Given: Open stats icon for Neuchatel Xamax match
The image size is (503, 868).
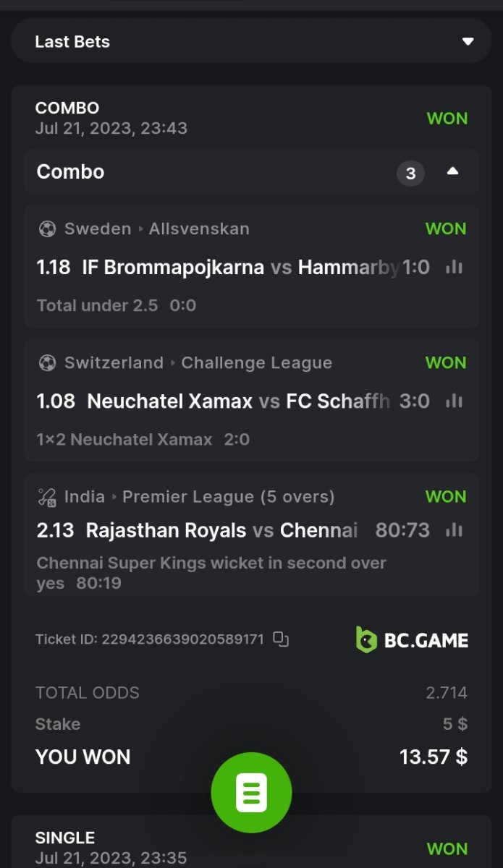Looking at the screenshot, I should (454, 401).
